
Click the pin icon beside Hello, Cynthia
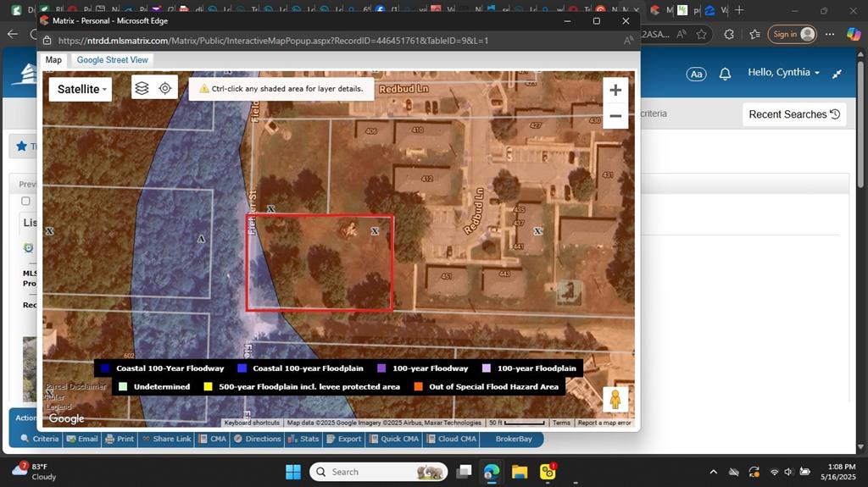837,74
